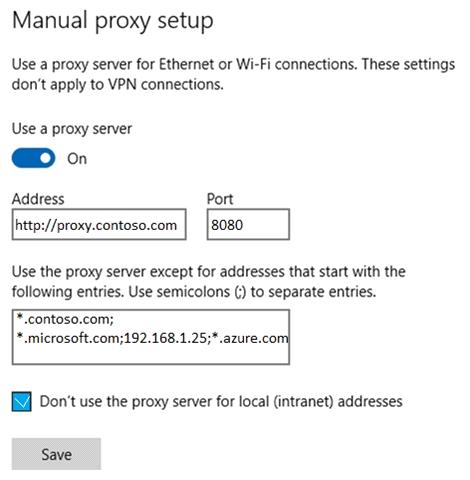
Task: Click the VPN connections description line
Action: click(x=118, y=85)
